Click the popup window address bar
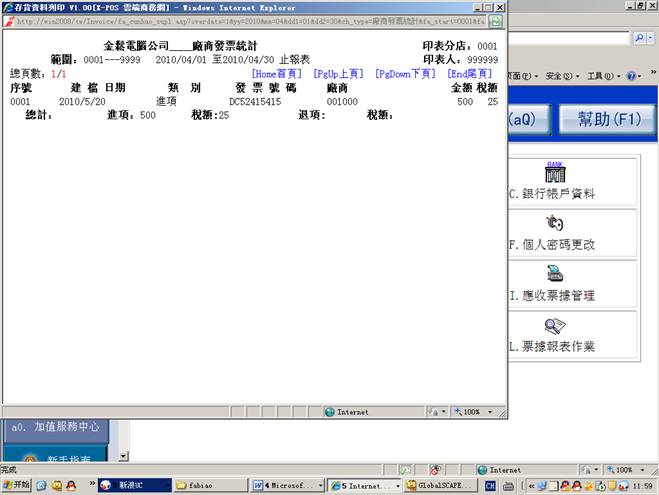Screen dimensions: 659x495 [252, 20]
